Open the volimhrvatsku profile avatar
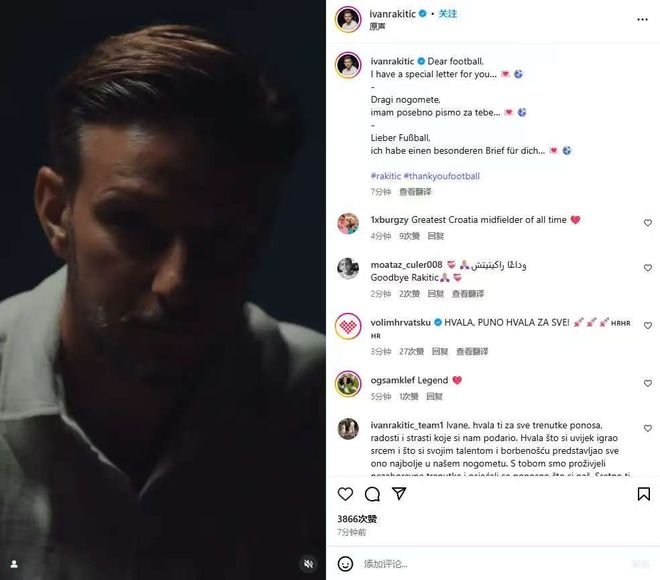Image resolution: width=660 pixels, height=580 pixels. pyautogui.click(x=348, y=326)
